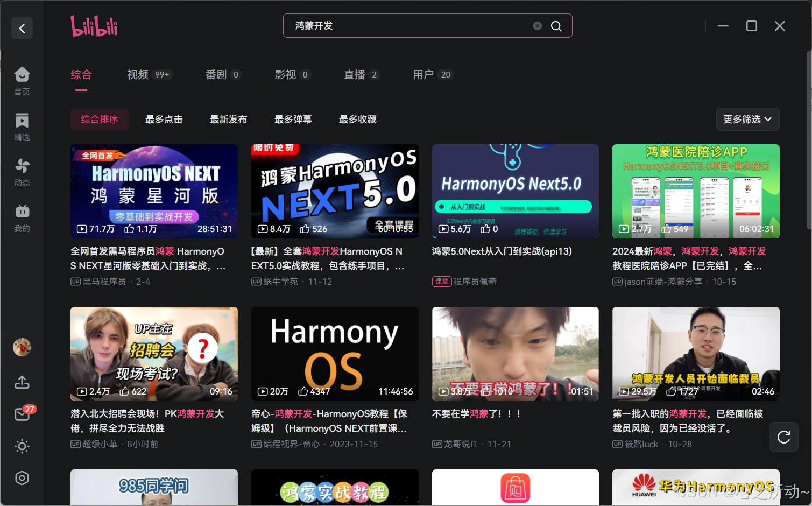Visit uploader jason前端-鸿蒙分享
Viewport: 812px width, 506px height.
[663, 282]
